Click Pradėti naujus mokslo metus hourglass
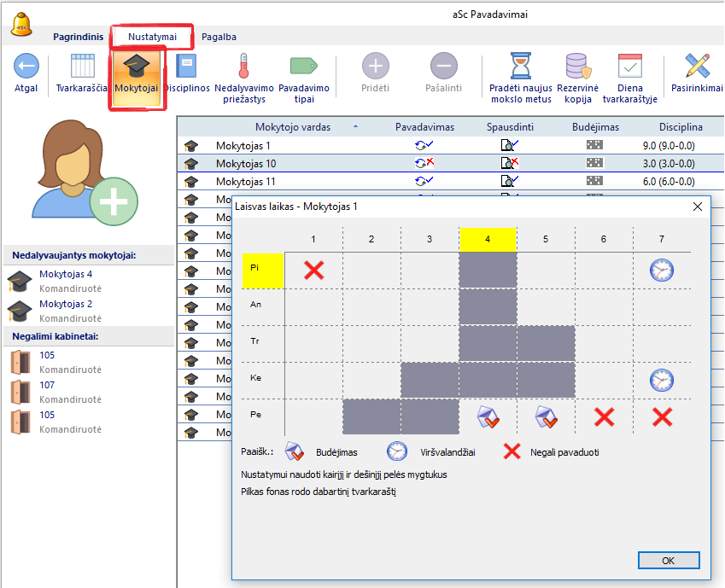The height and width of the screenshot is (588, 725). [x=521, y=66]
